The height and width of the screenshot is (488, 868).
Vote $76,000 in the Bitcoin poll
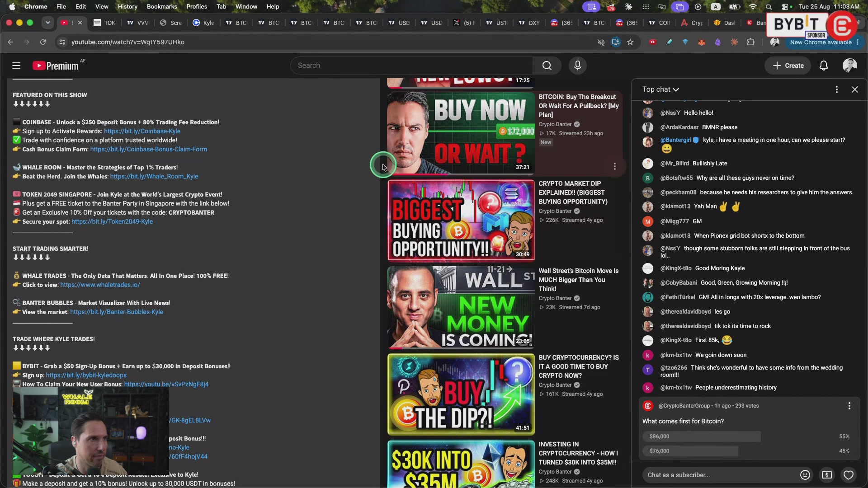(x=746, y=451)
